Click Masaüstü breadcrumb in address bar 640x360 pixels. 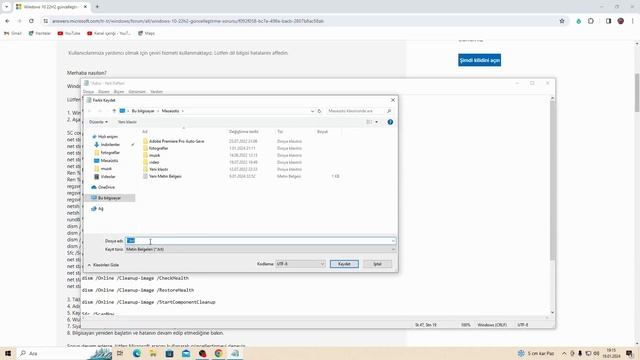pos(170,111)
